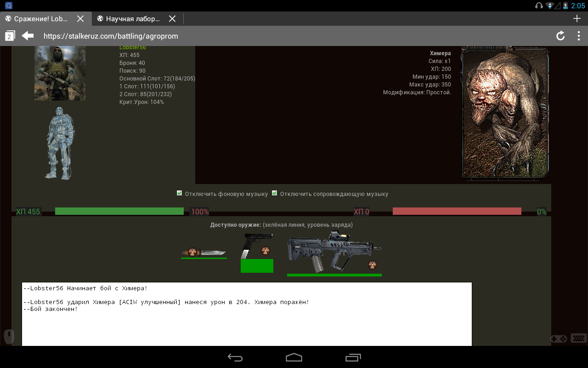This screenshot has height=368, width=588.
Task: Click the headphones icon in status bar
Action: [539, 6]
